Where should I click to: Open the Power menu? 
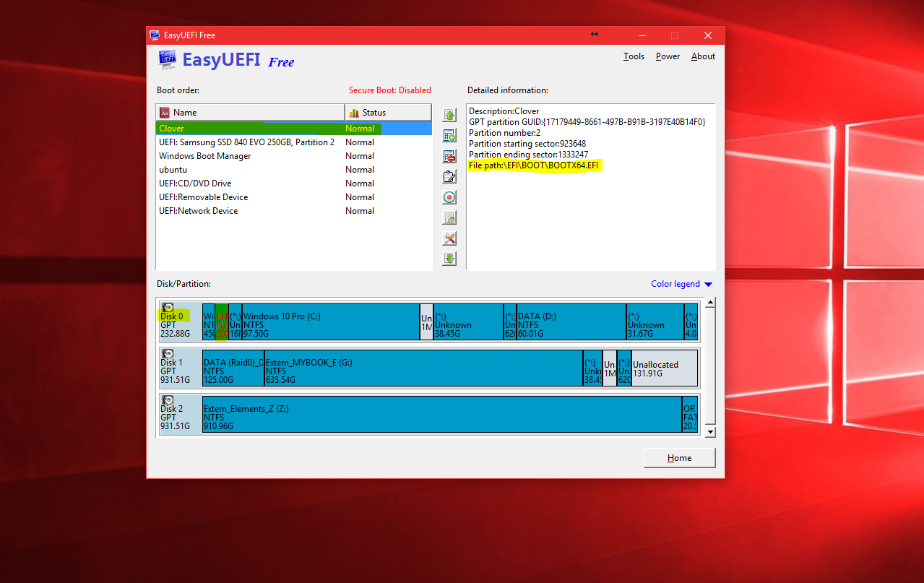[668, 56]
